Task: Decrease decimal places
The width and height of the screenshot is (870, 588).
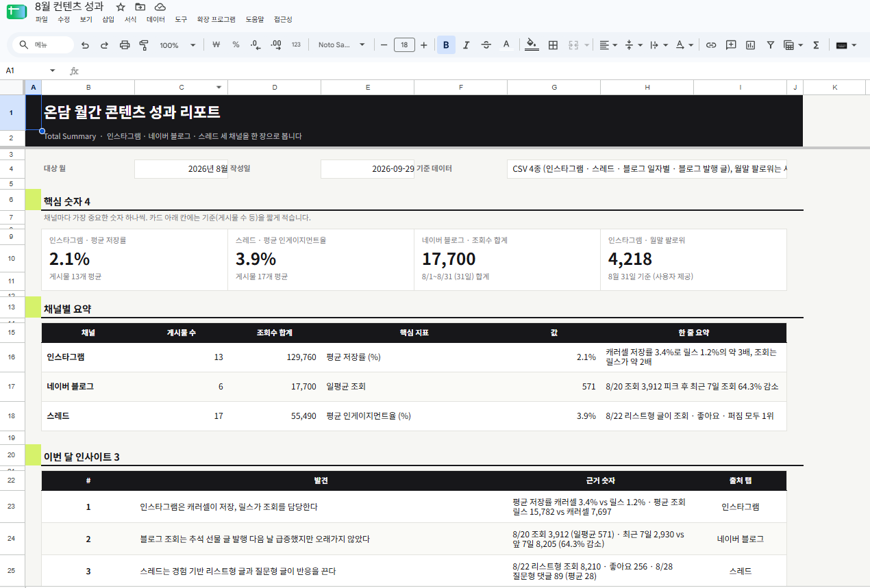Action: pos(256,45)
